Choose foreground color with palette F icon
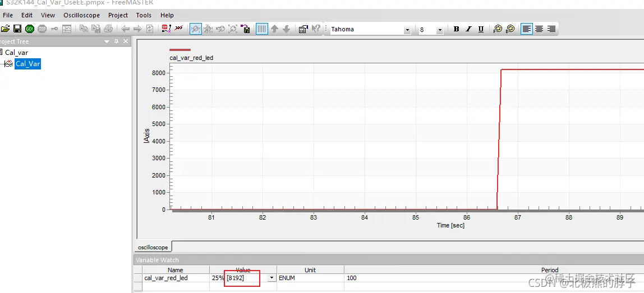Screen dimensions: 644x293 498,29
